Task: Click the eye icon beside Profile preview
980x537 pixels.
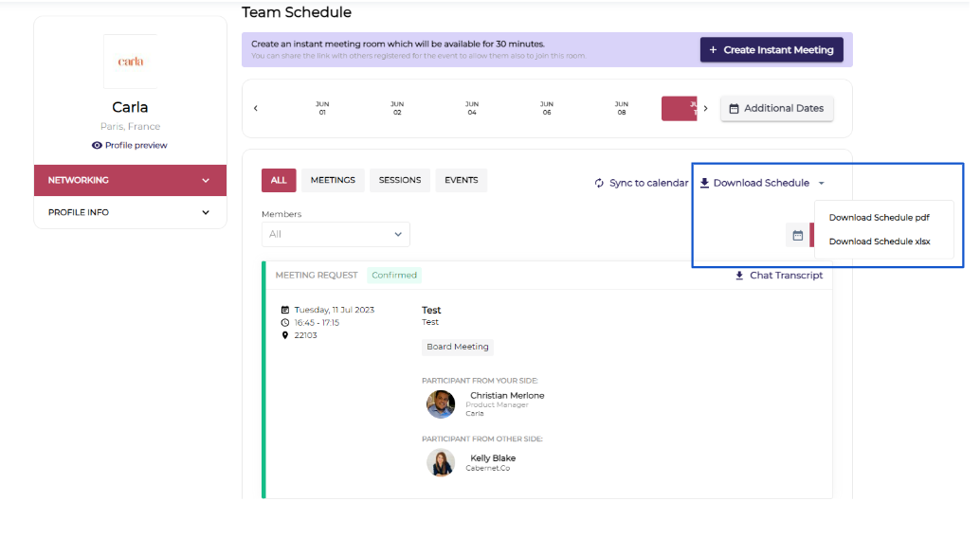Action: pyautogui.click(x=97, y=146)
